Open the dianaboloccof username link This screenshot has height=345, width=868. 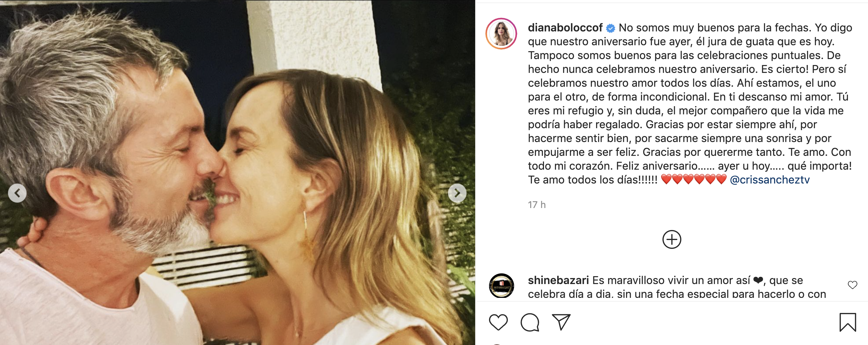[x=565, y=28]
